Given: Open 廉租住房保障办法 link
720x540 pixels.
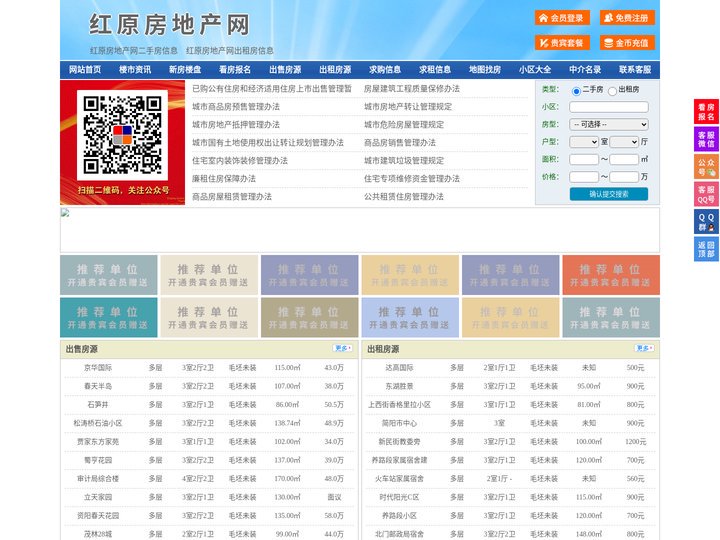Looking at the screenshot, I should point(224,179).
